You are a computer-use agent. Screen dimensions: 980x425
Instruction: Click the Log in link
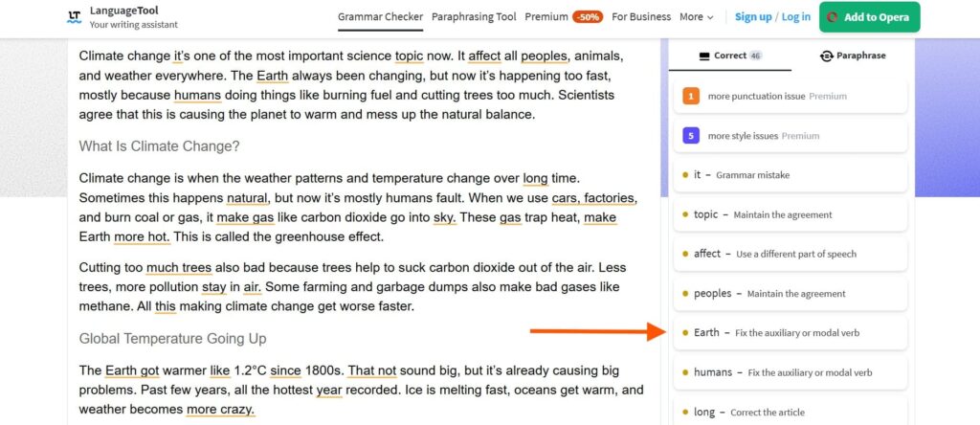795,17
